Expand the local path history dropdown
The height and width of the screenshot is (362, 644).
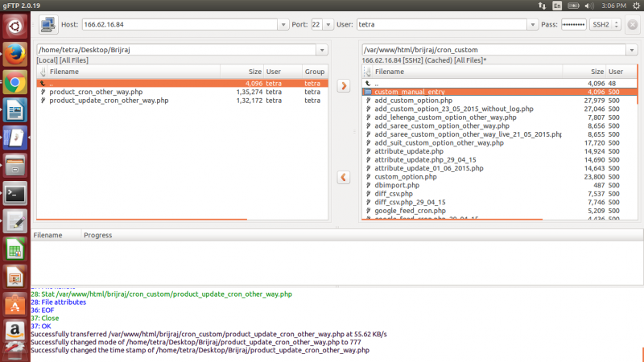[322, 50]
